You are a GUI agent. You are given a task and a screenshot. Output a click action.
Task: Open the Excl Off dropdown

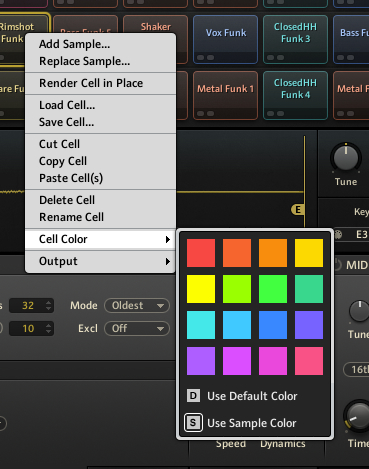137,328
